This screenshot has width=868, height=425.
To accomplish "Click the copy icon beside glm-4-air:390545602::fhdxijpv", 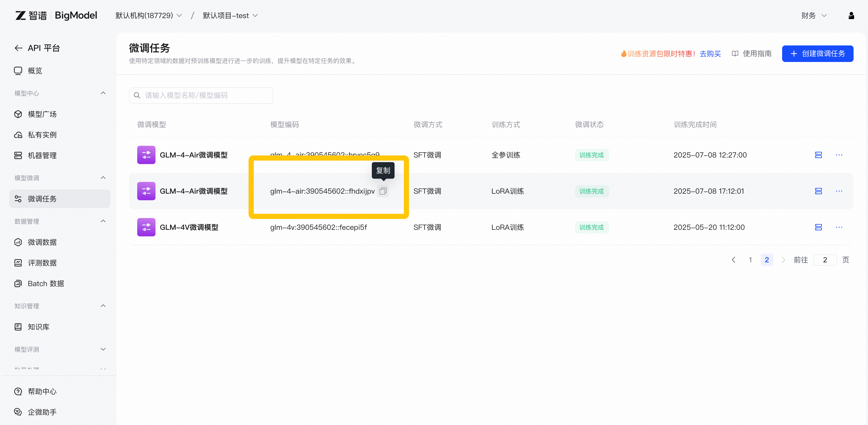I will 383,191.
